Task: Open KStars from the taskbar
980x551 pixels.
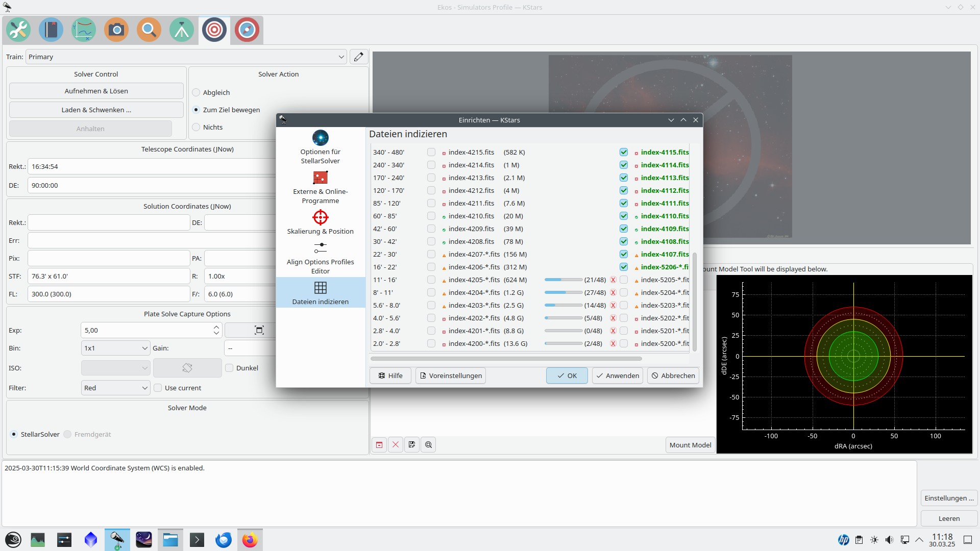Action: pyautogui.click(x=117, y=539)
